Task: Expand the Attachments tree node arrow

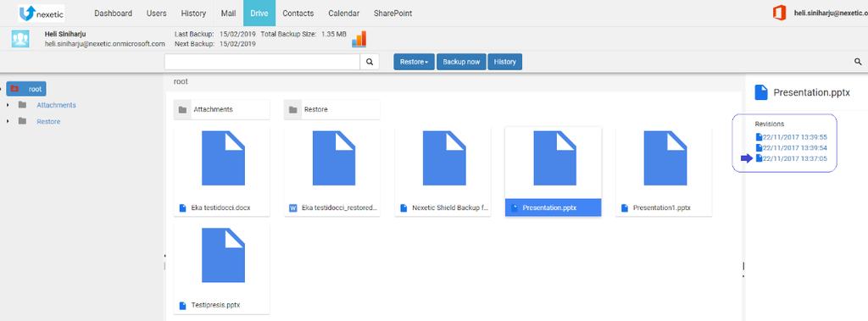Action: click(7, 105)
